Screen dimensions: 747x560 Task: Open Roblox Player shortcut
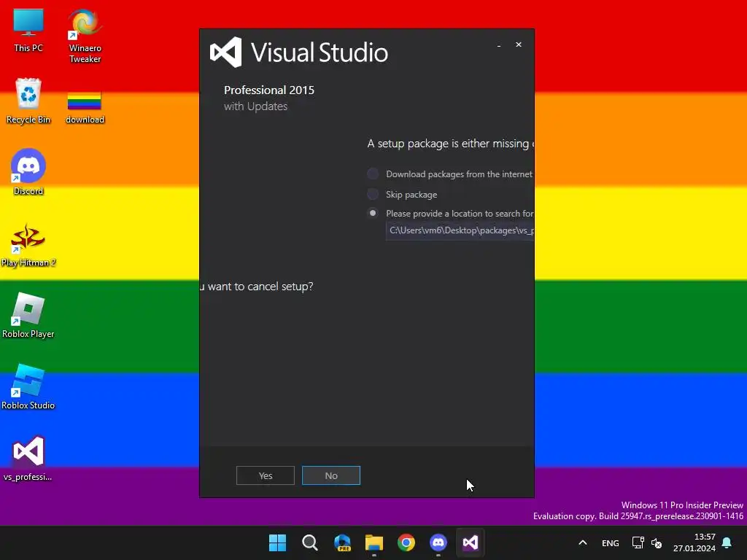[x=28, y=315]
